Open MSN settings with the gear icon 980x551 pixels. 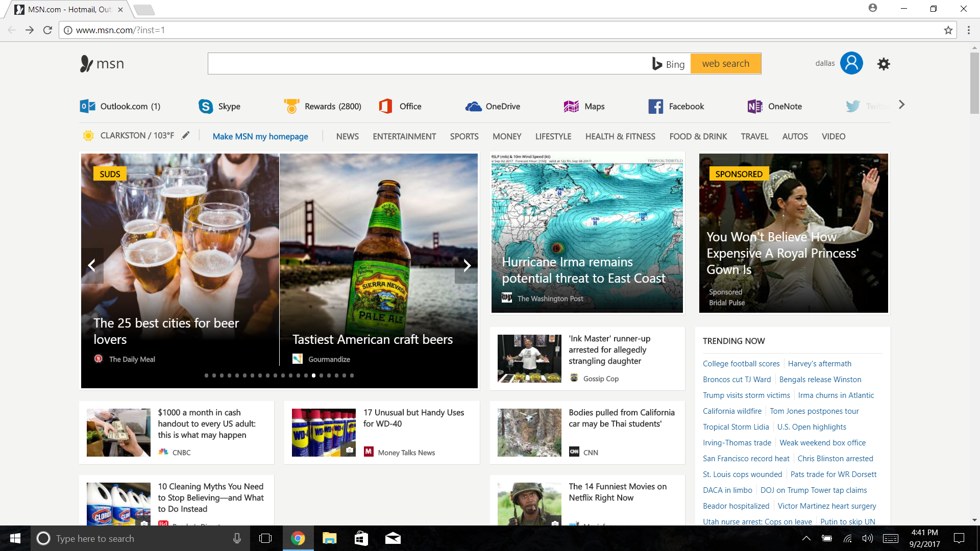point(884,64)
